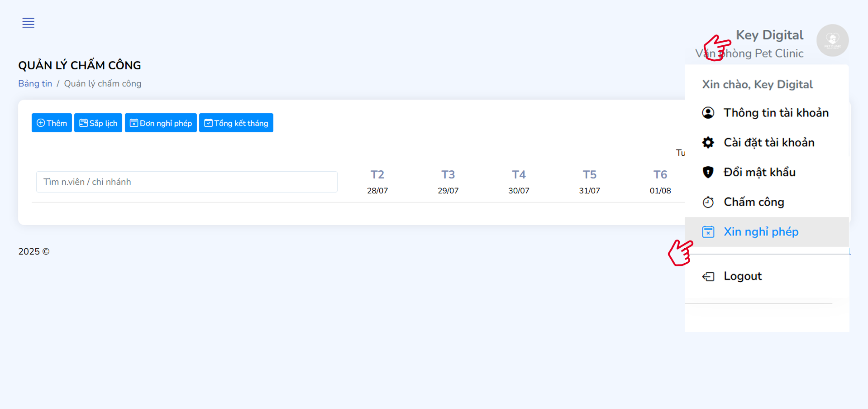The width and height of the screenshot is (868, 409).
Task: Follow the Bảng tin breadcrumb link
Action: [x=35, y=84]
